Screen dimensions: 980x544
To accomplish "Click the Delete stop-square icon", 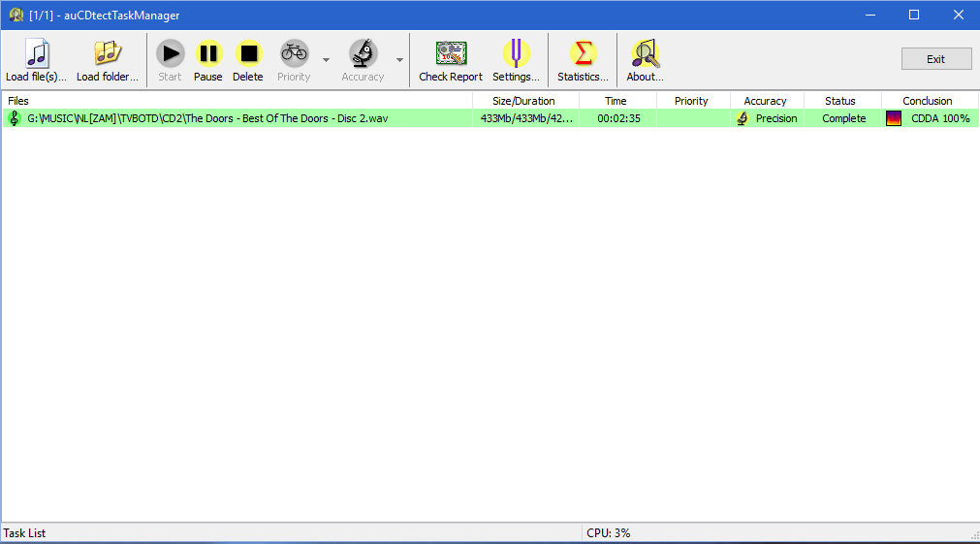I will [248, 53].
